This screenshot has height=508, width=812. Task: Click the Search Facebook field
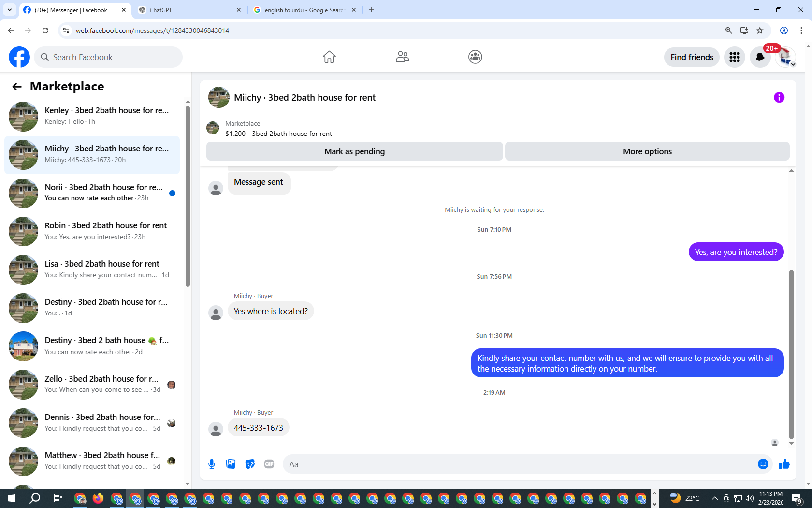108,57
